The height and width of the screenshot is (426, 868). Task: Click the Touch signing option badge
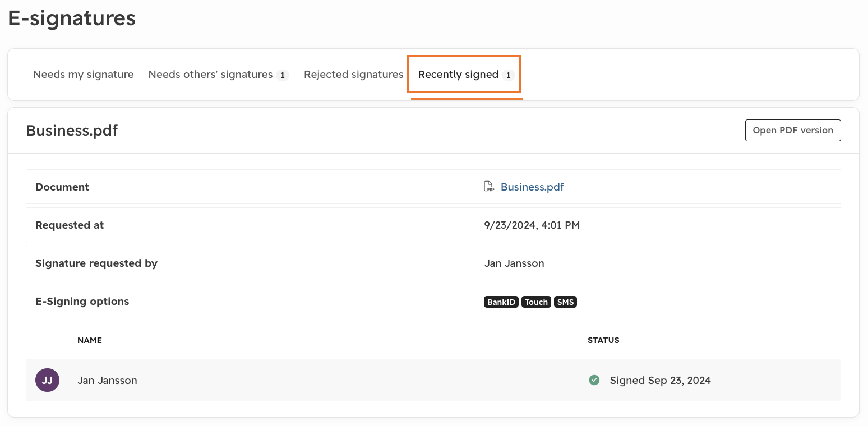click(x=536, y=302)
